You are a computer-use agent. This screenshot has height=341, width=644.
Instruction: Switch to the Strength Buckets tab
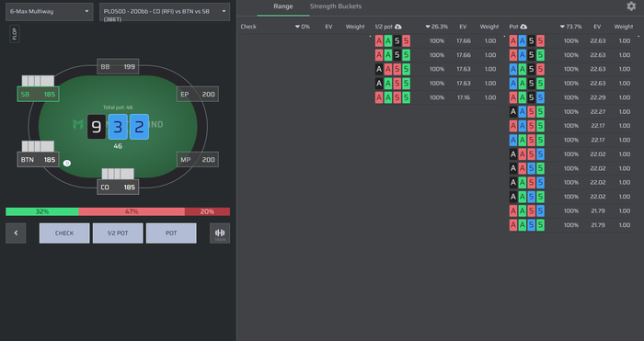click(336, 6)
